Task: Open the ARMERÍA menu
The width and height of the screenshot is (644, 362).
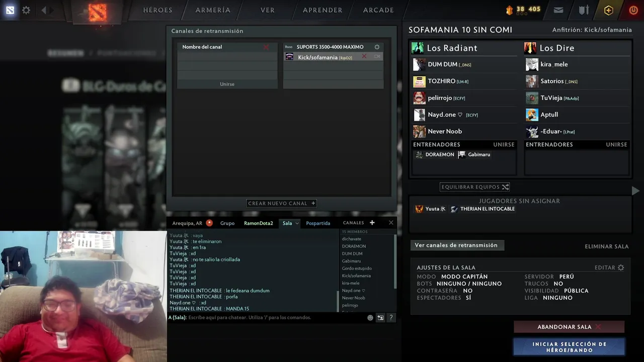Action: click(213, 10)
